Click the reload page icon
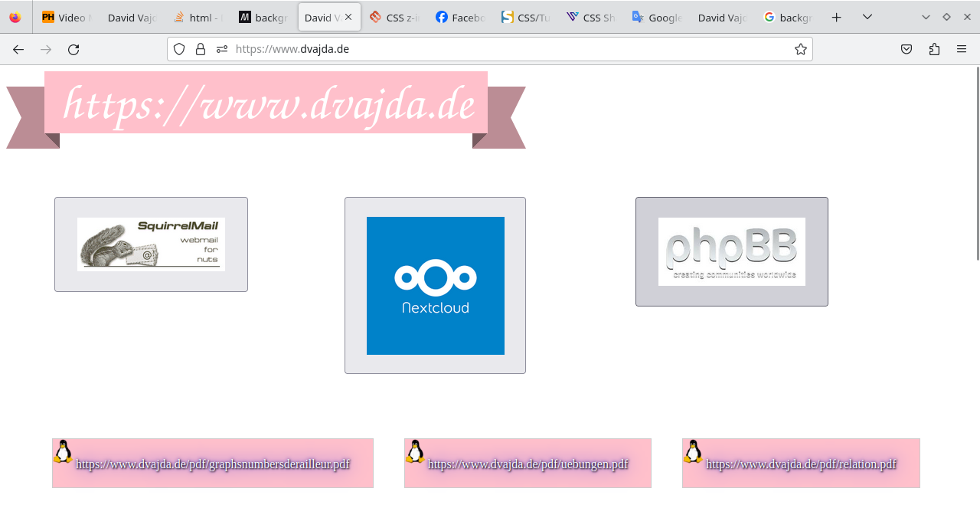980x518 pixels. coord(73,49)
